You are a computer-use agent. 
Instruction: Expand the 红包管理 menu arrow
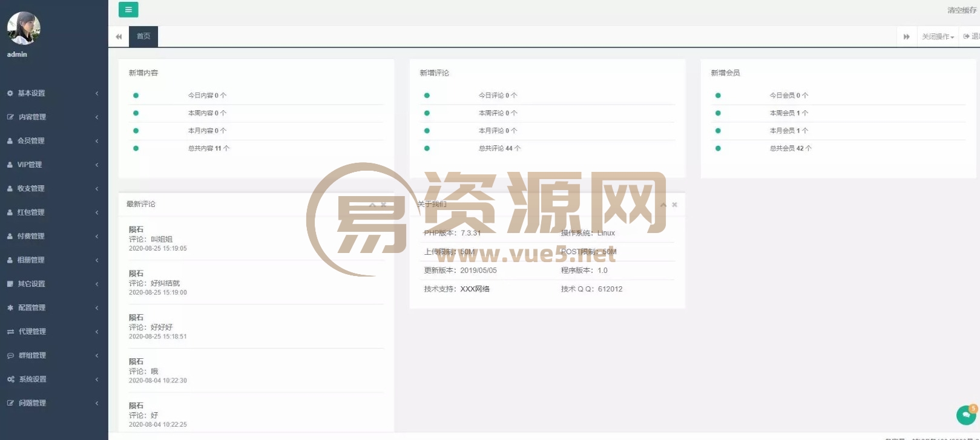pyautogui.click(x=97, y=212)
